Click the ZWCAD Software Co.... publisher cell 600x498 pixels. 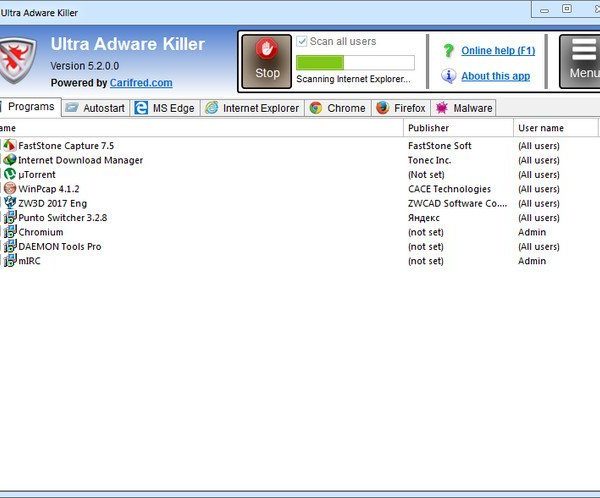(x=458, y=203)
